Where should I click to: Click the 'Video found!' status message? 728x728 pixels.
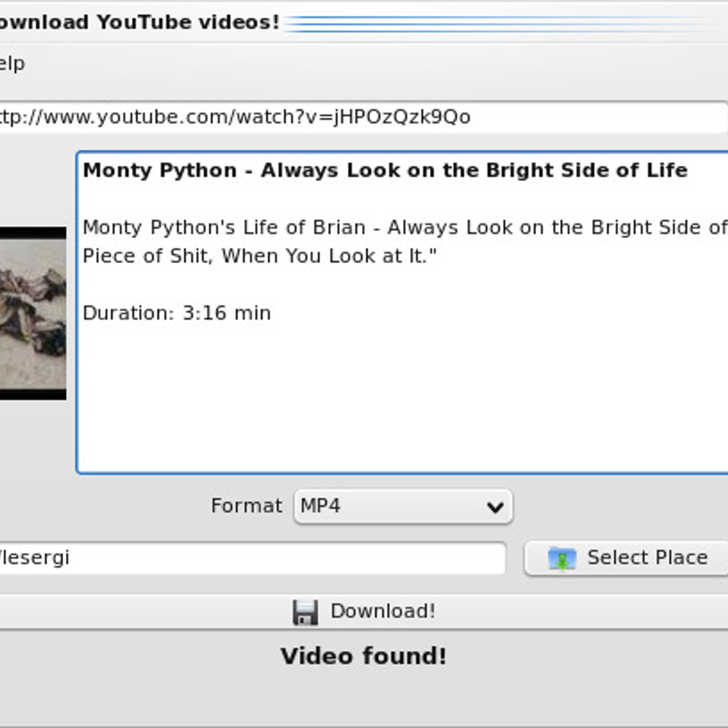tap(363, 656)
